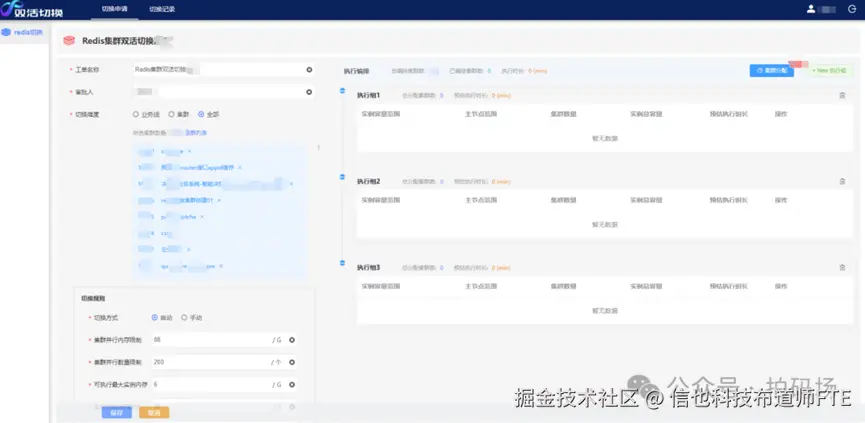Click the blue step icon beside 执行组1
This screenshot has width=865, height=423.
(x=342, y=91)
